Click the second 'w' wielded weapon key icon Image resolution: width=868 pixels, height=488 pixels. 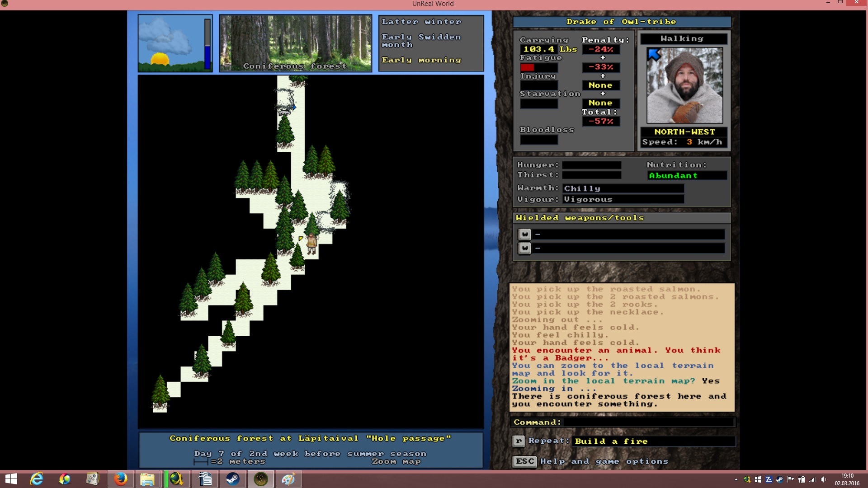point(524,248)
